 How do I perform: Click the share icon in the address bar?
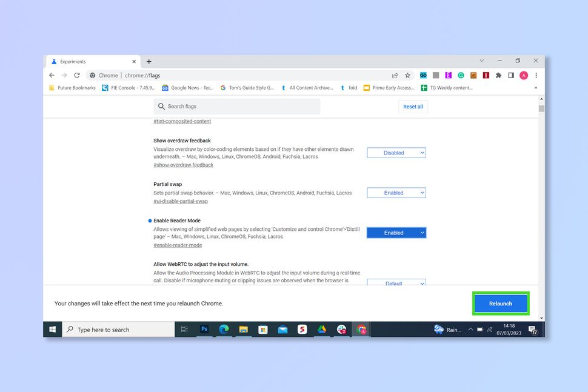(396, 75)
